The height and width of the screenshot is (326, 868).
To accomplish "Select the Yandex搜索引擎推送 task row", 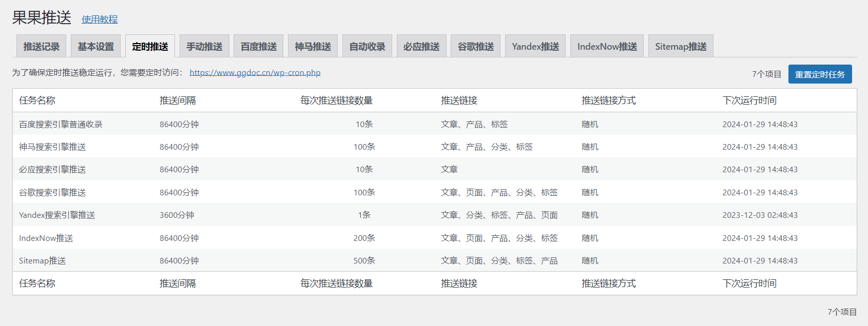I will [434, 215].
